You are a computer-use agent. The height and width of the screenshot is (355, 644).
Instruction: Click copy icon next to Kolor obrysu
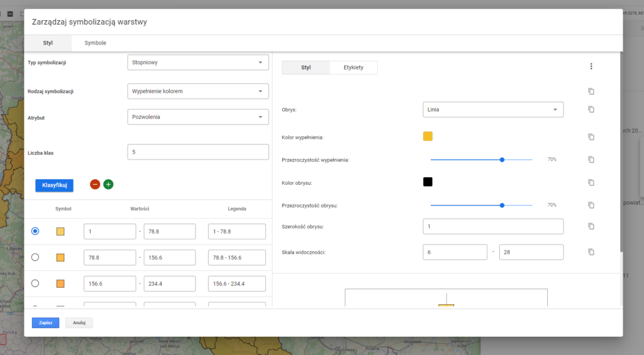(591, 182)
